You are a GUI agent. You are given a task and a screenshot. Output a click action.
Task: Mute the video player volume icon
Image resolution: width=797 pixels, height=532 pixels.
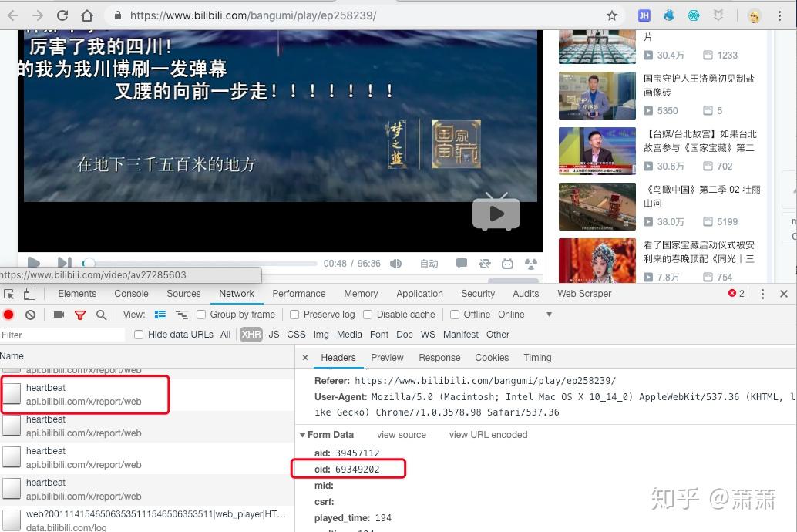[395, 263]
